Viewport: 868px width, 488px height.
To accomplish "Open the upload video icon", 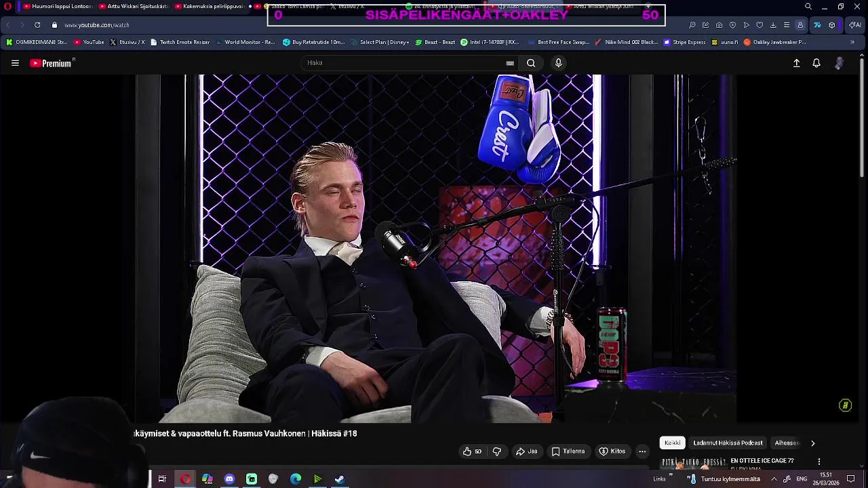I will tap(797, 63).
